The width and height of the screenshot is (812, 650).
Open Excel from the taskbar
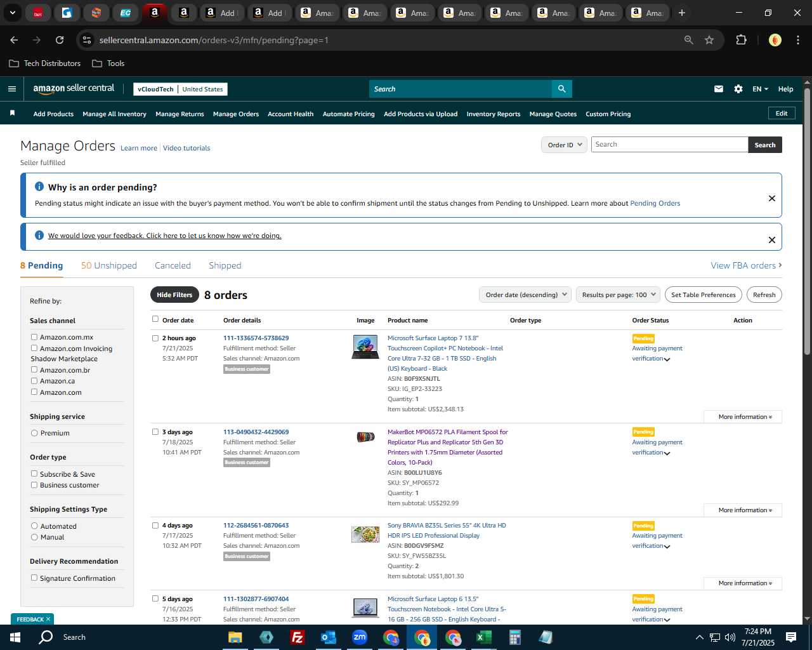tap(484, 637)
